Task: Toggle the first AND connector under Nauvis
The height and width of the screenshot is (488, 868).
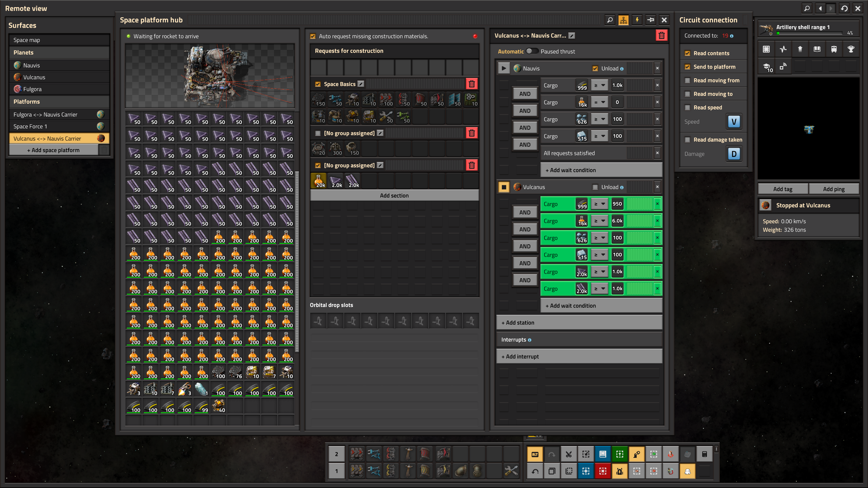Action: click(x=525, y=94)
